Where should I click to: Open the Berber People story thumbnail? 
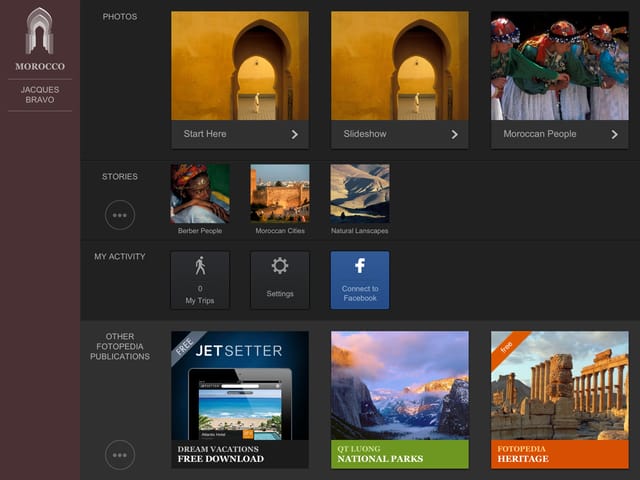point(200,193)
